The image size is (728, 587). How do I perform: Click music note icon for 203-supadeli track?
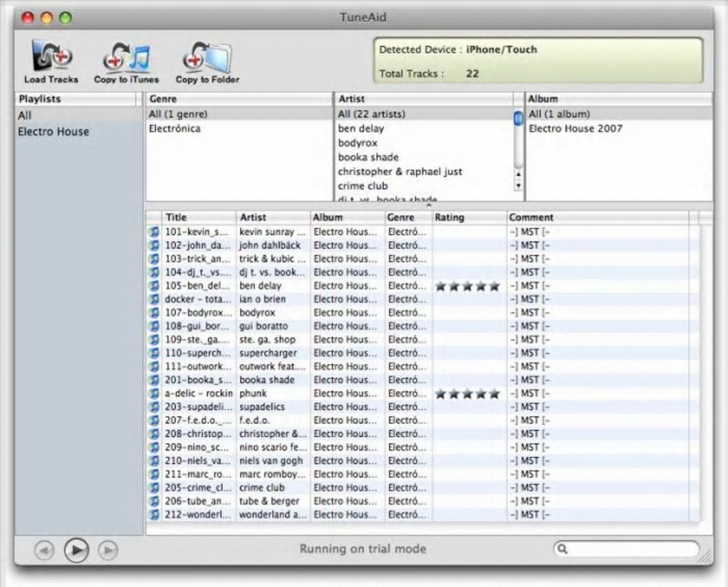tap(153, 407)
